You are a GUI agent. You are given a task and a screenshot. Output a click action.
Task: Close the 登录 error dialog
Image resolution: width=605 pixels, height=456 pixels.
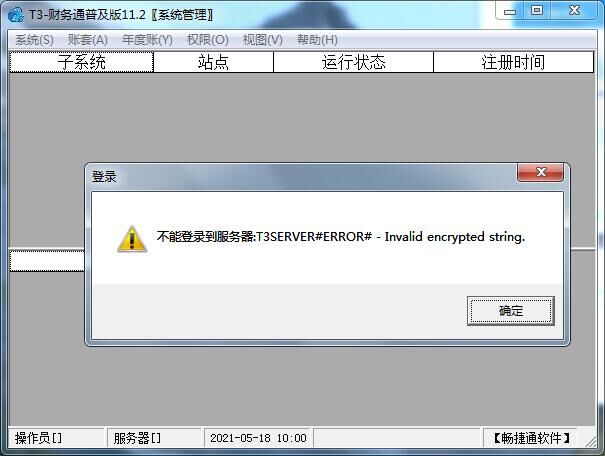[540, 172]
